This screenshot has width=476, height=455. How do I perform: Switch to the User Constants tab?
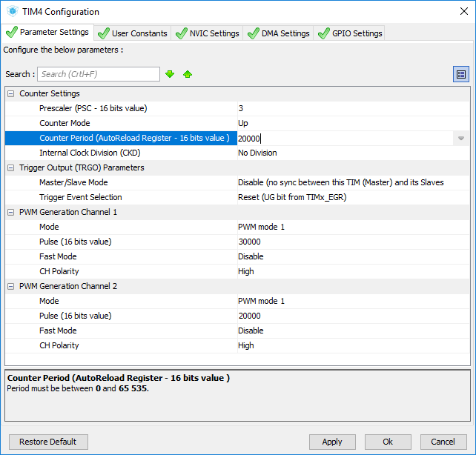click(x=133, y=33)
